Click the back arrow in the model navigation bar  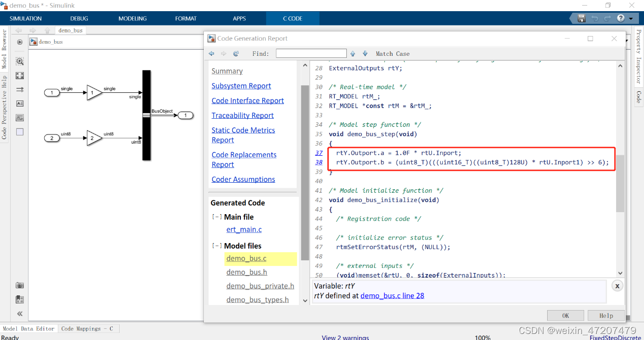[x=19, y=30]
